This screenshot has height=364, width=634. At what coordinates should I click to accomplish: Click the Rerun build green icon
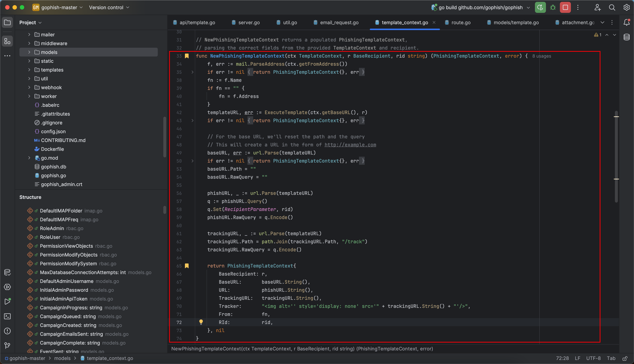coord(540,8)
